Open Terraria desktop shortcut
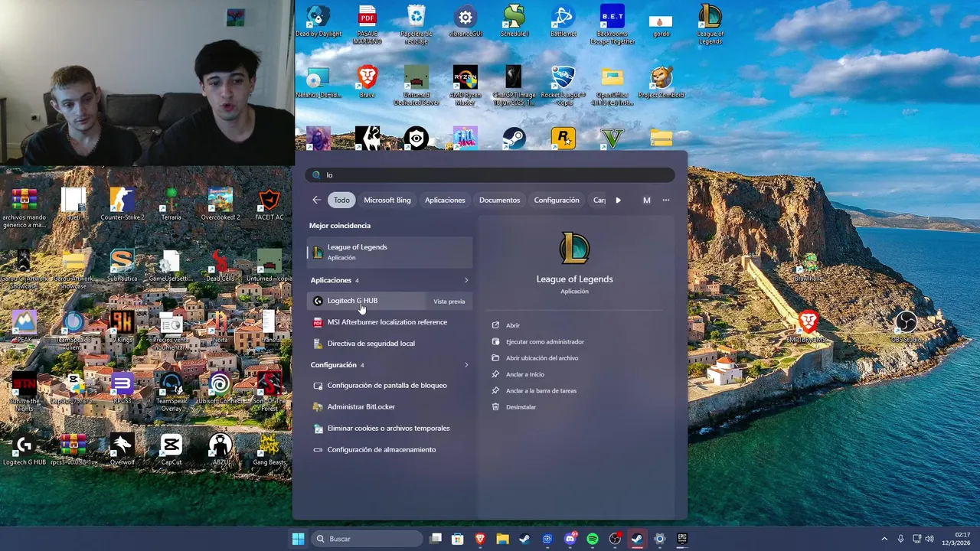The width and height of the screenshot is (980, 551). [x=171, y=205]
